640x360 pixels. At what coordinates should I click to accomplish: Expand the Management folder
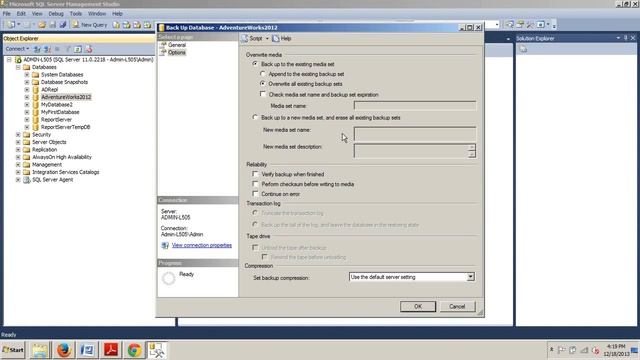pos(18,164)
